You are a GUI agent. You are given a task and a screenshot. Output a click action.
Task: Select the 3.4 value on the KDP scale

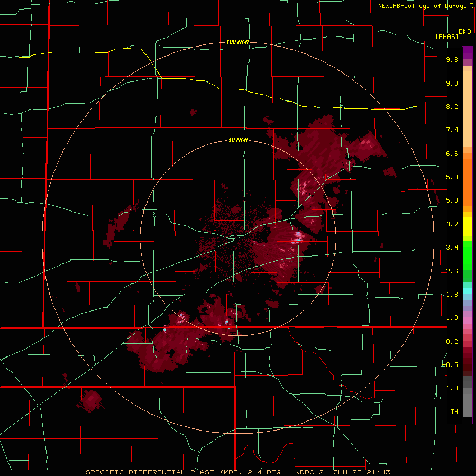452,247
